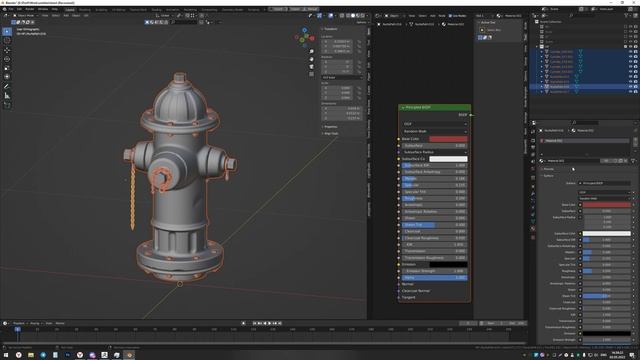Open the Global transform orientation dropdown
The image size is (640, 360).
[165, 16]
